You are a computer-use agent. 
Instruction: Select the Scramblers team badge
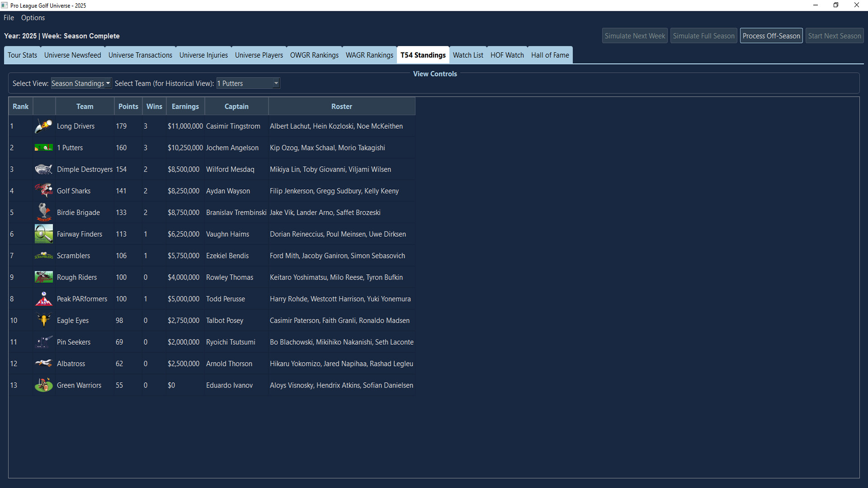tap(43, 255)
